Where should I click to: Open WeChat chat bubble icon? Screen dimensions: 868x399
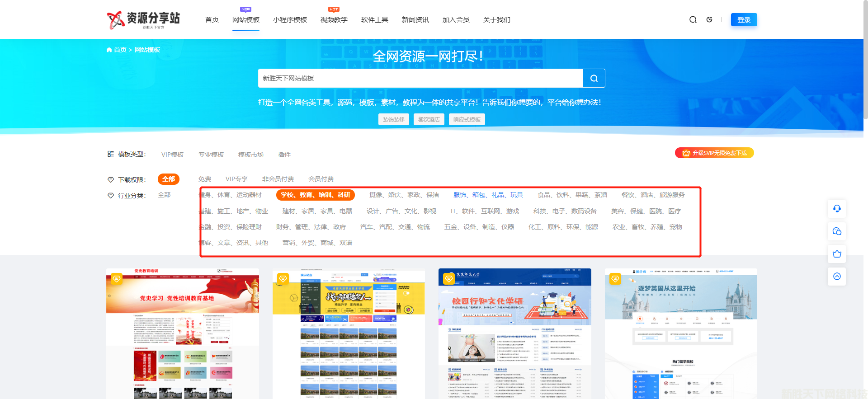tap(837, 231)
